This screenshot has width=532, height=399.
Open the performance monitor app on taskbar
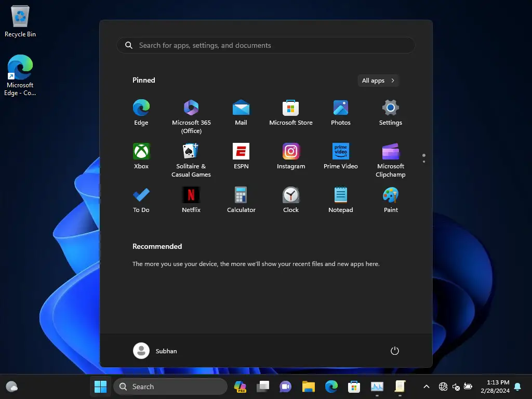(x=377, y=387)
